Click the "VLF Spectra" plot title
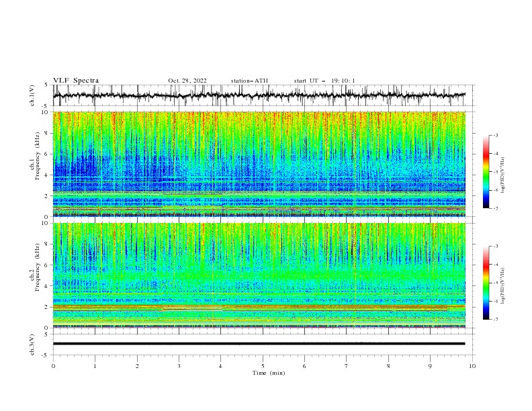The image size is (532, 411). 76,81
